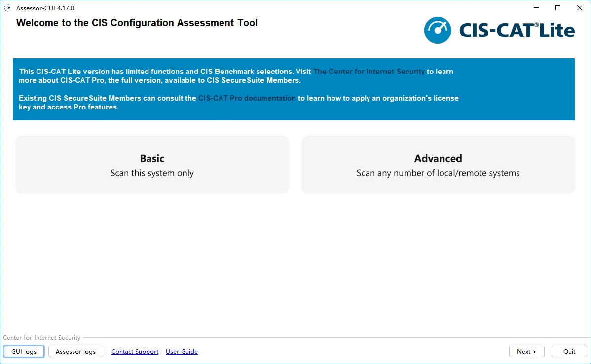Viewport: 591px width, 364px height.
Task: Open the Assessor logs
Action: point(75,351)
